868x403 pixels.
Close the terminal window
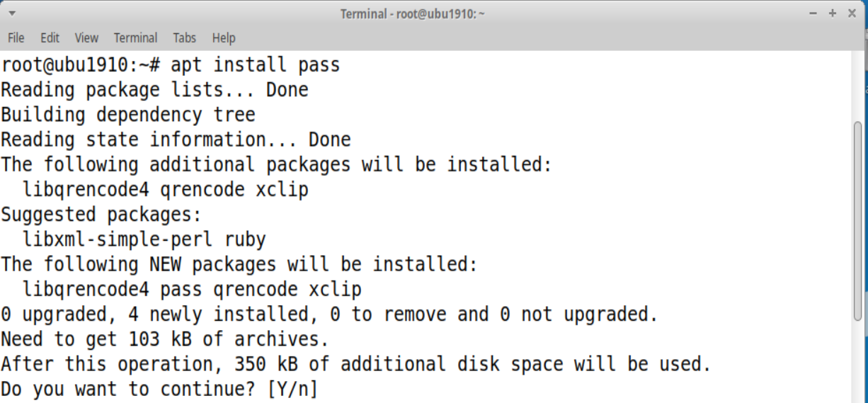pyautogui.click(x=852, y=13)
